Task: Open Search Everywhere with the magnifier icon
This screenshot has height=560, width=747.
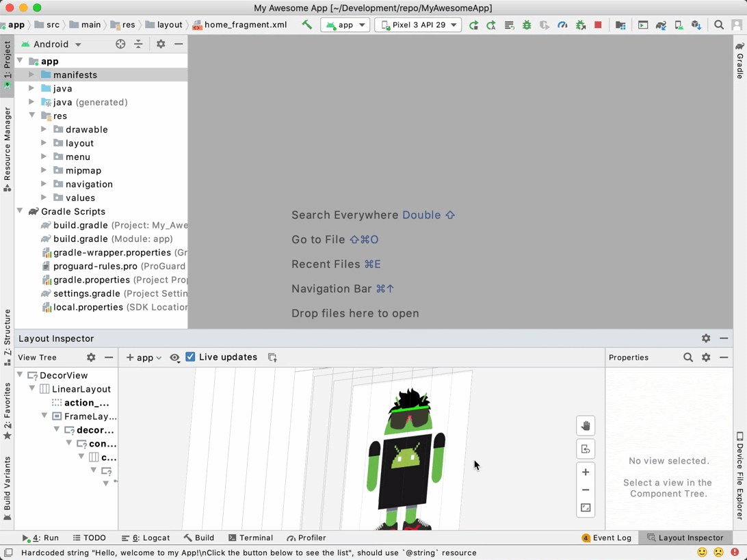Action: (x=720, y=25)
